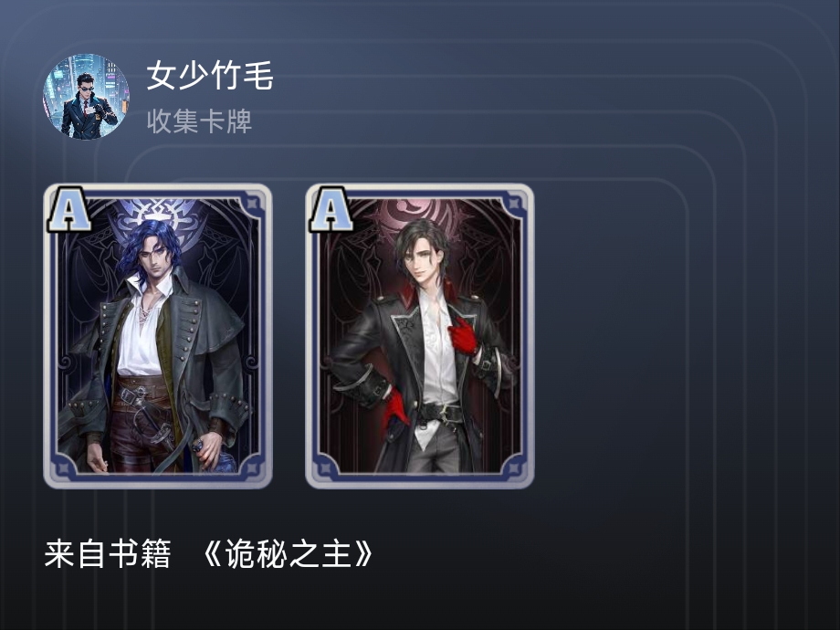Click the red-gloved hand on the hip
Image resolution: width=840 pixels, height=630 pixels.
click(x=395, y=409)
